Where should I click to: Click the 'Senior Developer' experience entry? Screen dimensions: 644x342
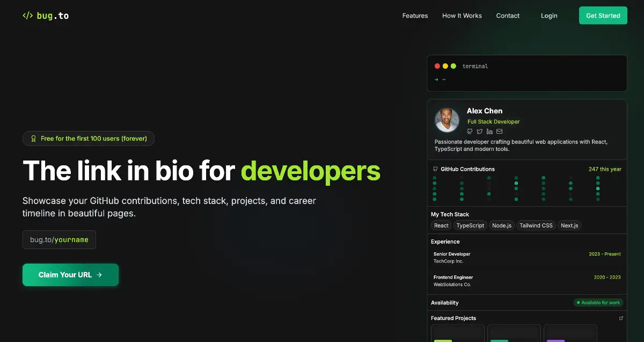[x=452, y=254]
